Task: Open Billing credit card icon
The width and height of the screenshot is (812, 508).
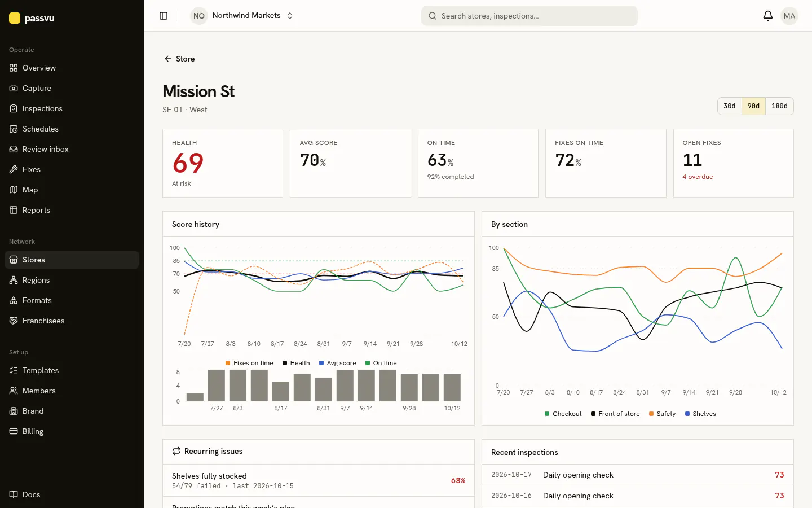Action: click(x=14, y=431)
